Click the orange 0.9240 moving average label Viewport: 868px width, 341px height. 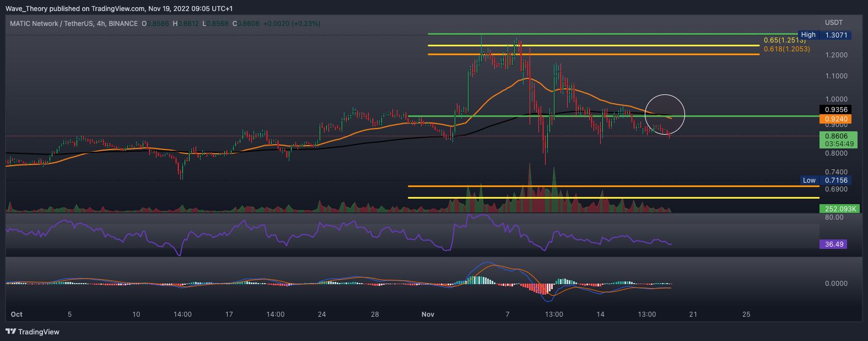[x=835, y=119]
